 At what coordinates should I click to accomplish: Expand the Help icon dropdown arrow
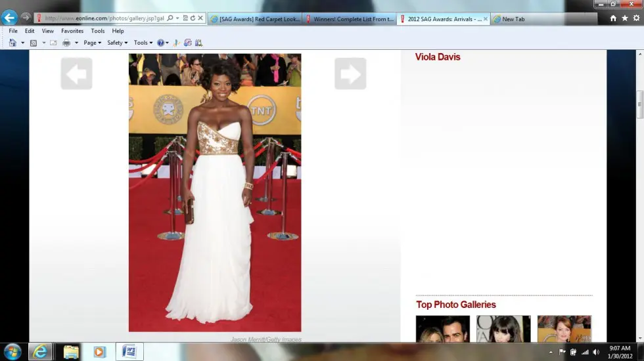click(167, 43)
